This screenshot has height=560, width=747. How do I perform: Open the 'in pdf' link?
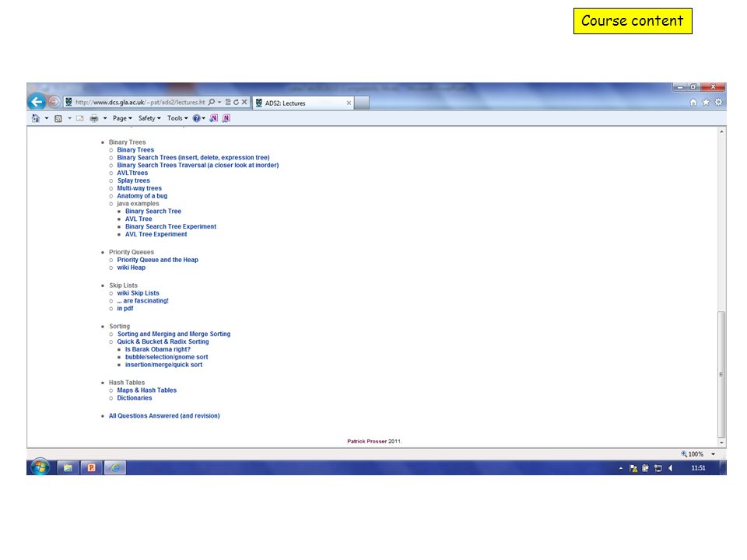click(x=124, y=308)
